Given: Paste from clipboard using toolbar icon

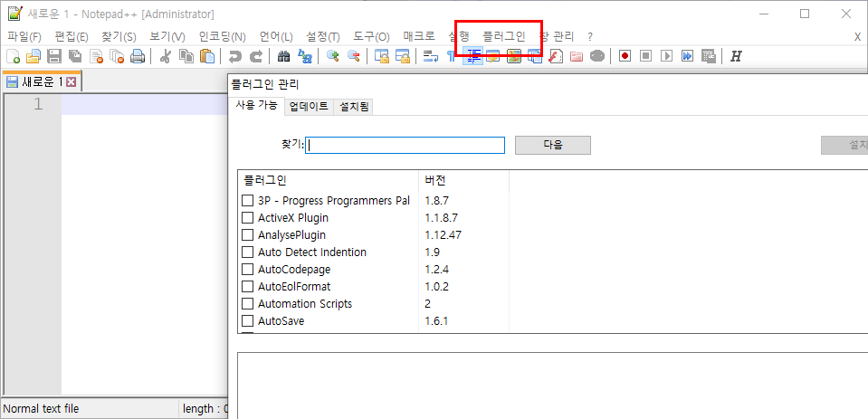Looking at the screenshot, I should [206, 56].
